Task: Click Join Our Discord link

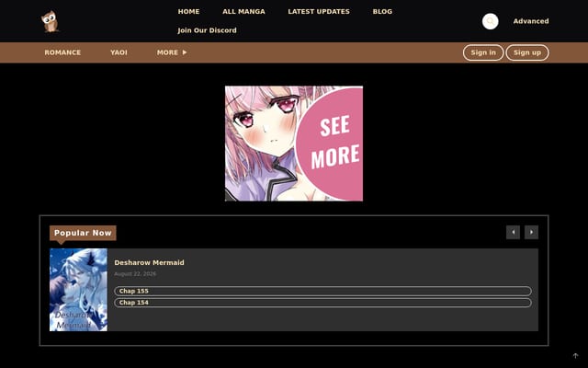Action: [x=207, y=30]
